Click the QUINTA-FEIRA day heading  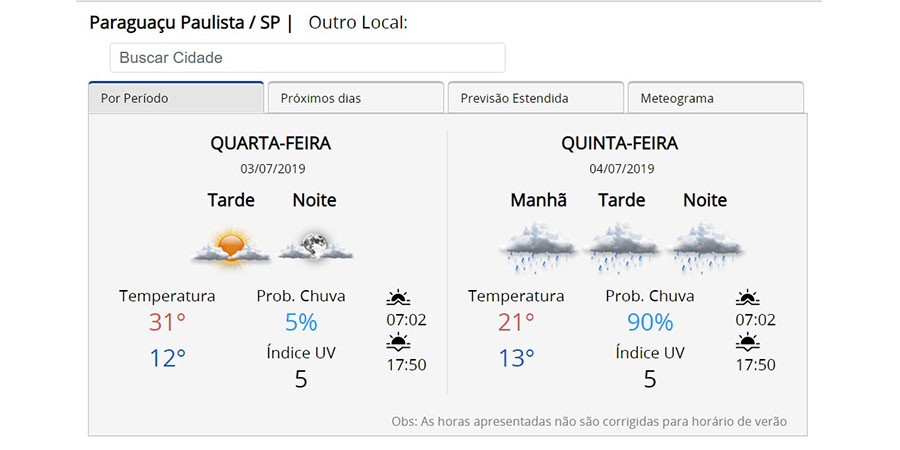point(620,143)
